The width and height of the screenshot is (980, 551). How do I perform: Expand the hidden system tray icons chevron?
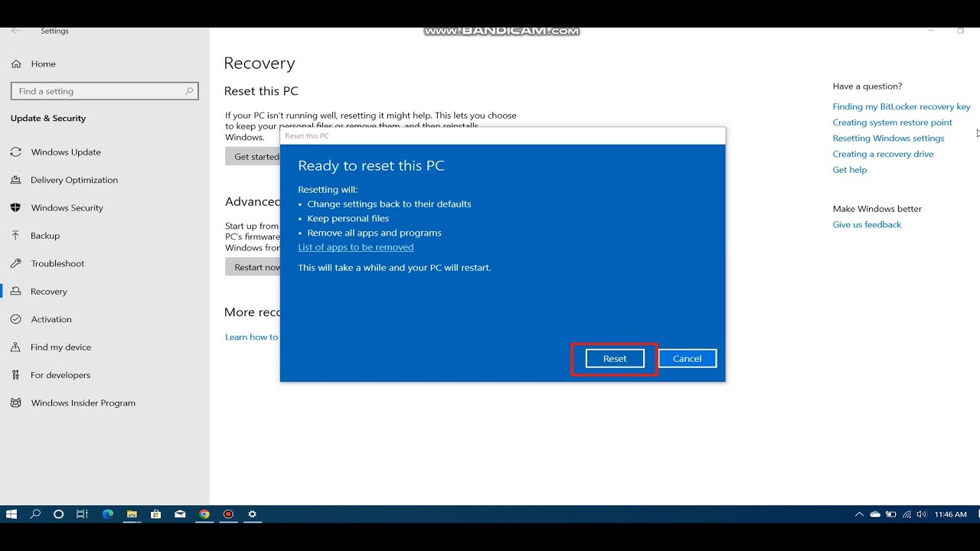point(859,514)
